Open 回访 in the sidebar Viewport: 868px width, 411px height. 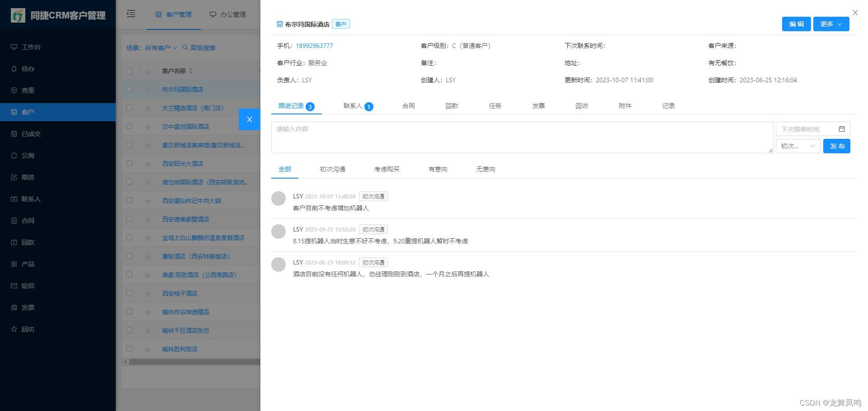pos(58,329)
